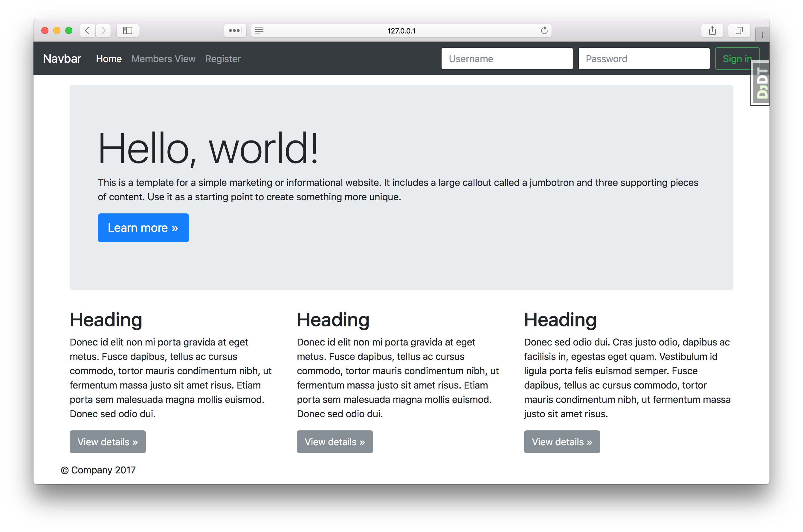Open the Share icon in toolbar
Screen dimensions: 803x532
[x=712, y=30]
